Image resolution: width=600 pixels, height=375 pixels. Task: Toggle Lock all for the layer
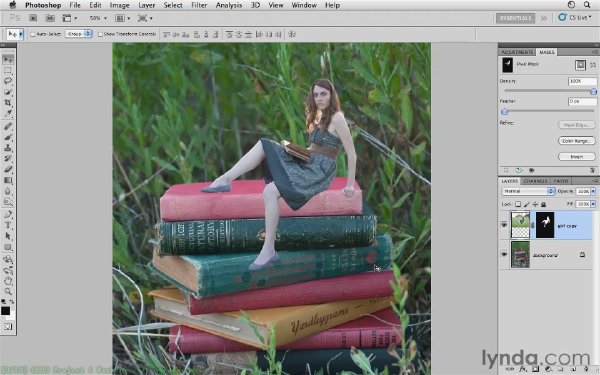tap(543, 204)
